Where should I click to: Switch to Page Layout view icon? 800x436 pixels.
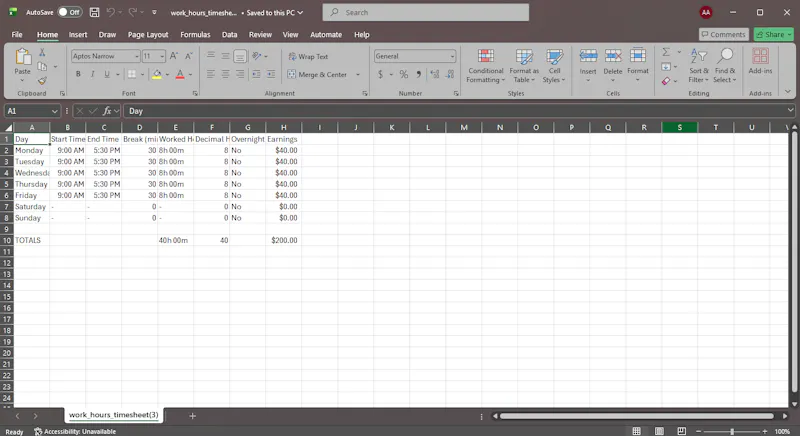pyautogui.click(x=659, y=431)
